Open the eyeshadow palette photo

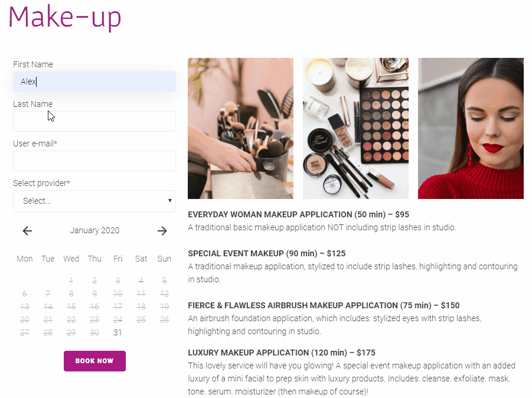pyautogui.click(x=355, y=128)
